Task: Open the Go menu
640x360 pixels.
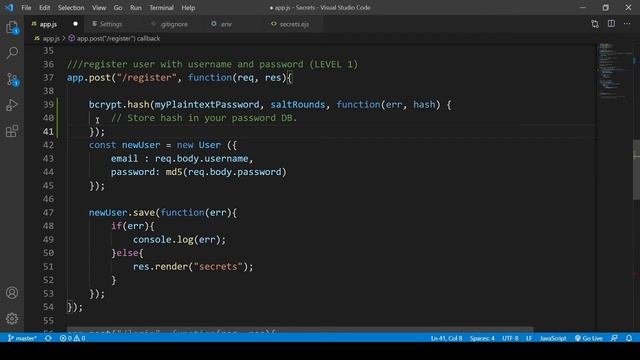Action: pos(118,8)
